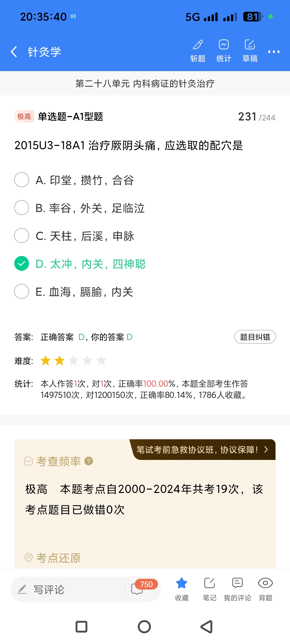This screenshot has width=290, height=644.
Task: Rate difficulty using the fourth star
Action: pyautogui.click(x=88, y=361)
